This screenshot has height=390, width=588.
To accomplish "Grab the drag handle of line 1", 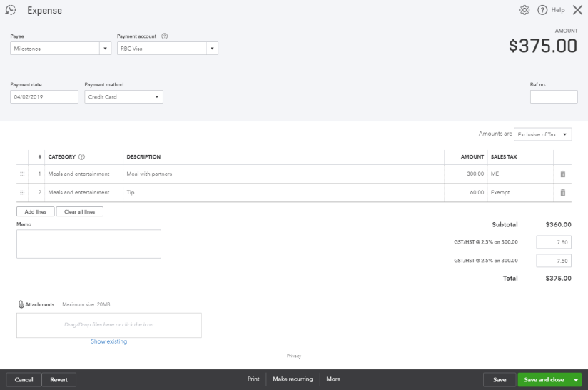I will point(22,174).
